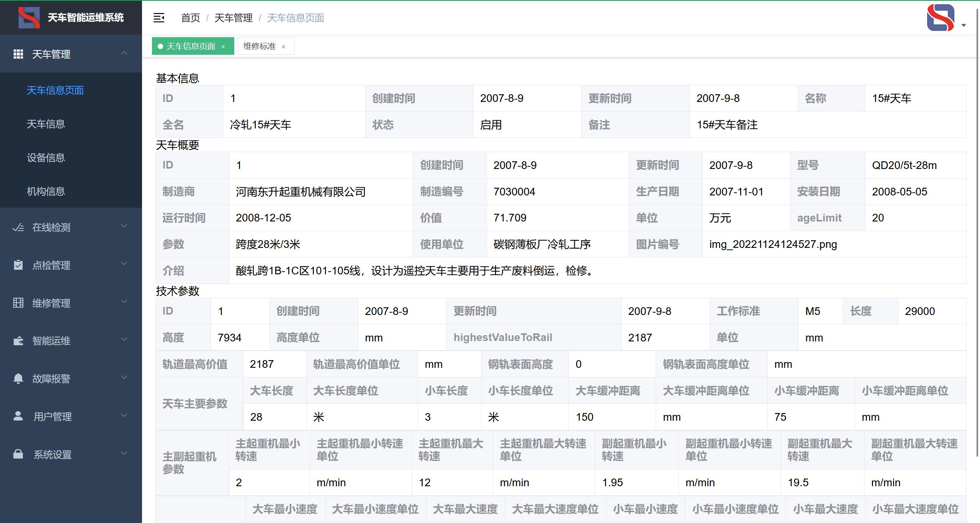
Task: Click the vertical page scrollbar
Action: (x=977, y=230)
